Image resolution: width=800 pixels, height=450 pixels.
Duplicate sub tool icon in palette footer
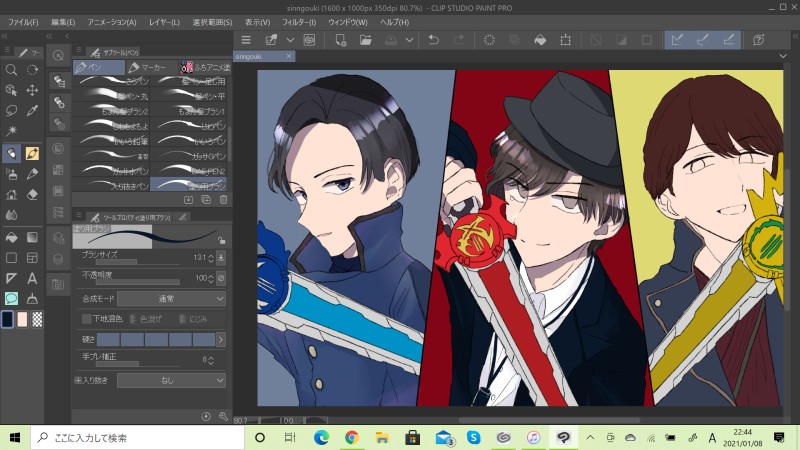(206, 200)
